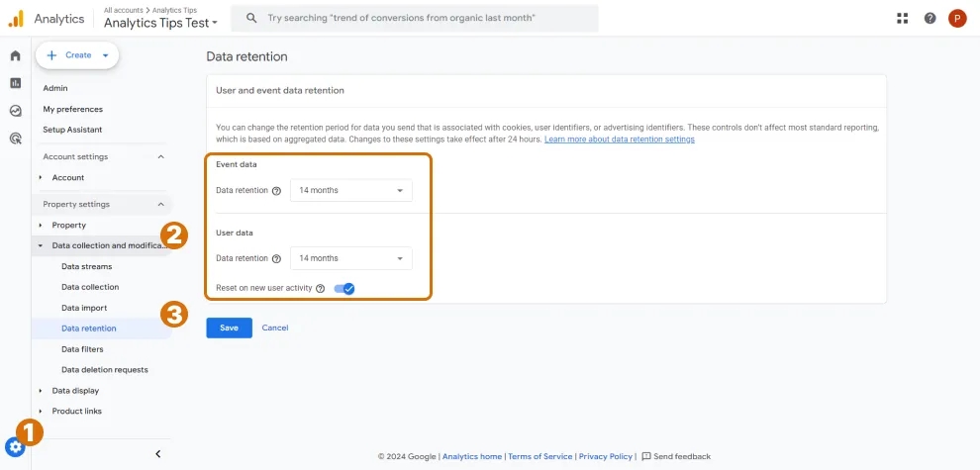Click the Send feedback link

pyautogui.click(x=682, y=456)
